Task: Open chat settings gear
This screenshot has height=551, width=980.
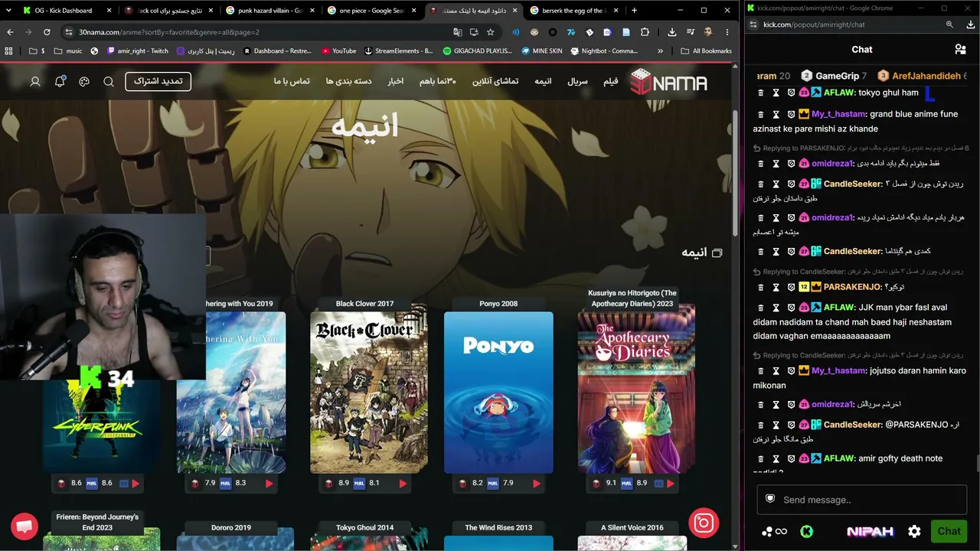Action: coord(914,531)
